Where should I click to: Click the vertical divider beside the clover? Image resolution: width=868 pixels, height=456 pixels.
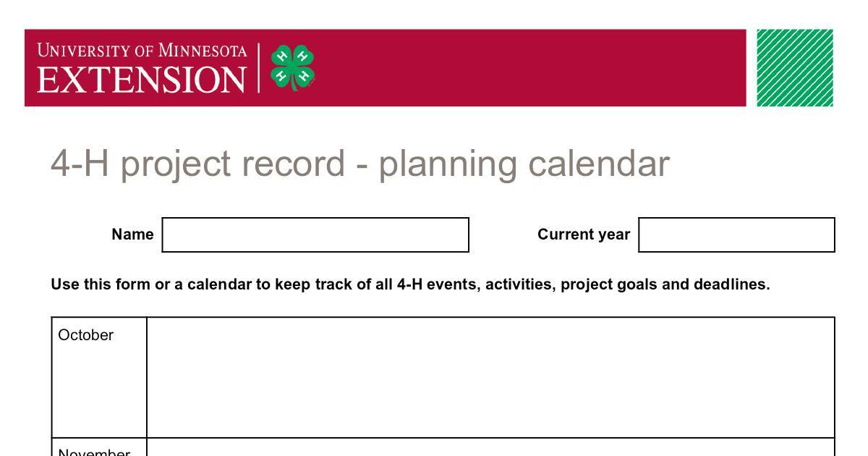click(258, 67)
